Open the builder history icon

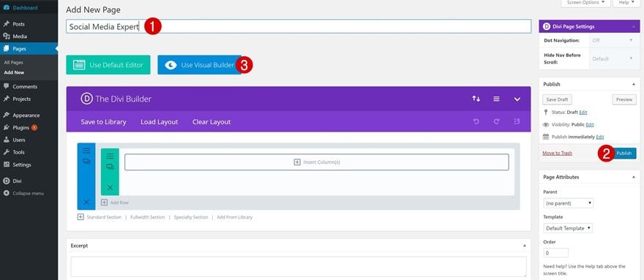pyautogui.click(x=517, y=121)
